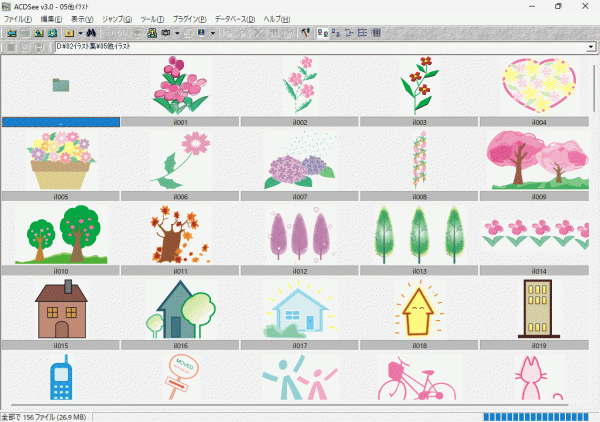Image resolution: width=600 pixels, height=422 pixels.
Task: Expand the camera icon dropdown arrow
Action: pyautogui.click(x=177, y=33)
